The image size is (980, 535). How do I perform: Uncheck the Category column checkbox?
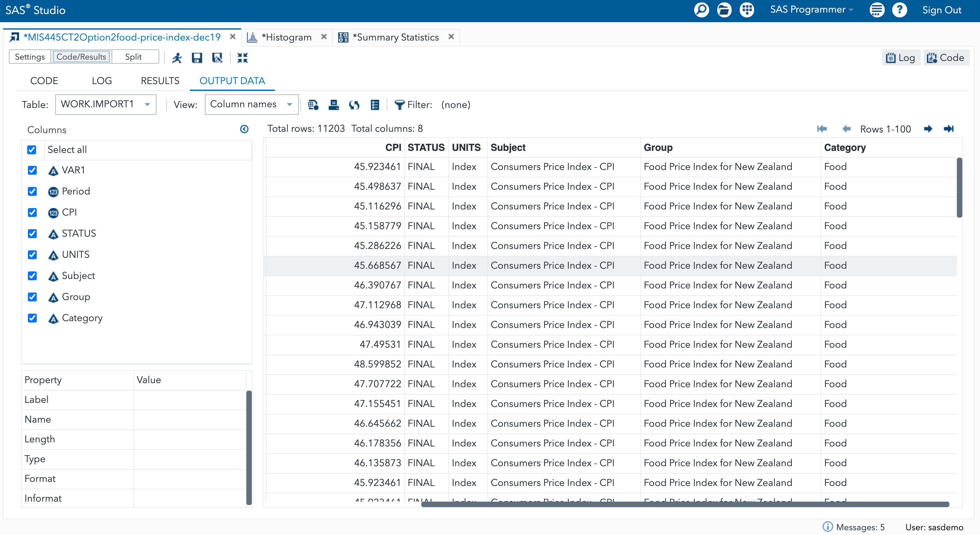[32, 318]
